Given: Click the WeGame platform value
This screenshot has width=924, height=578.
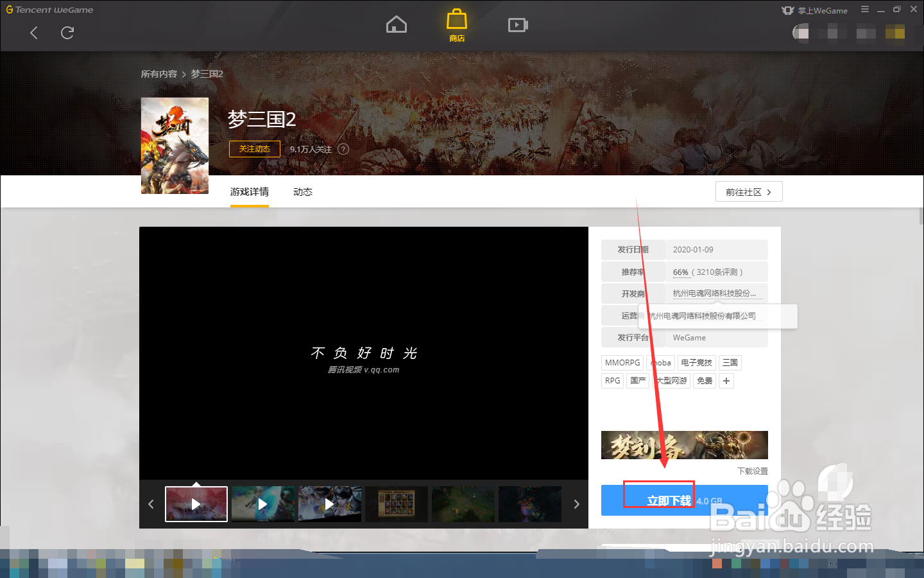Looking at the screenshot, I should tap(689, 338).
